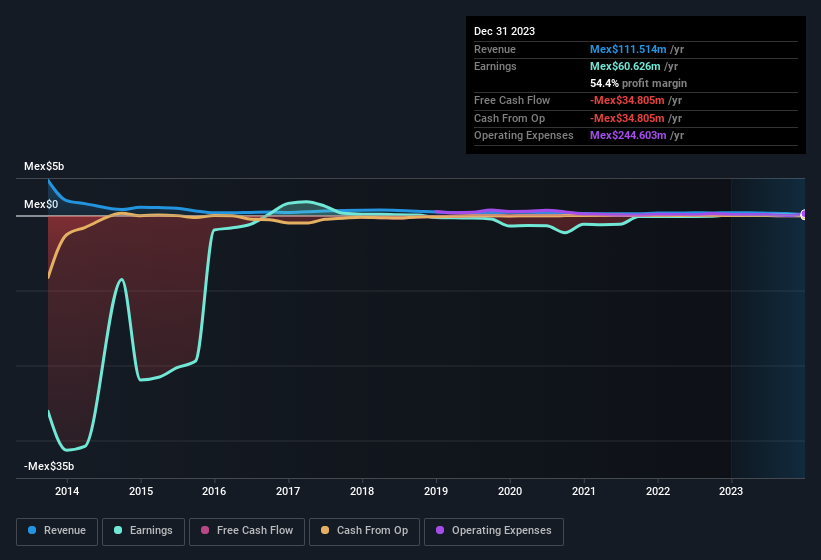Click Cash From Op value -Mex$34.805m
This screenshot has width=821, height=560.
pos(627,118)
